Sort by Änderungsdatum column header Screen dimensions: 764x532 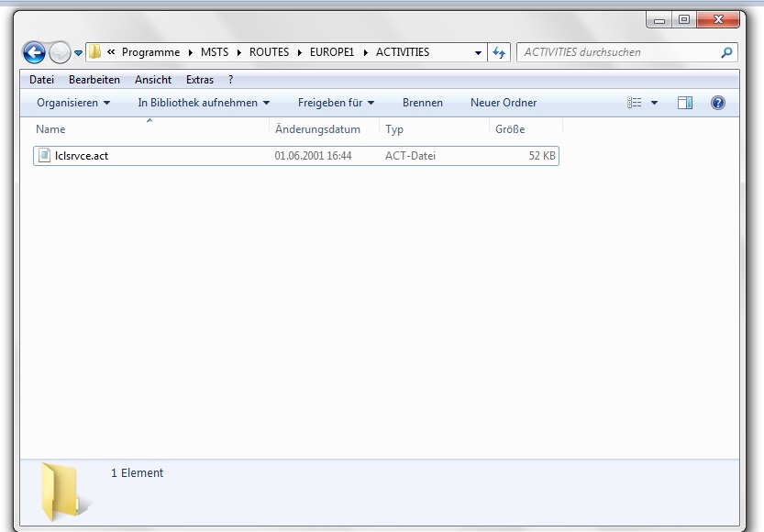[317, 129]
